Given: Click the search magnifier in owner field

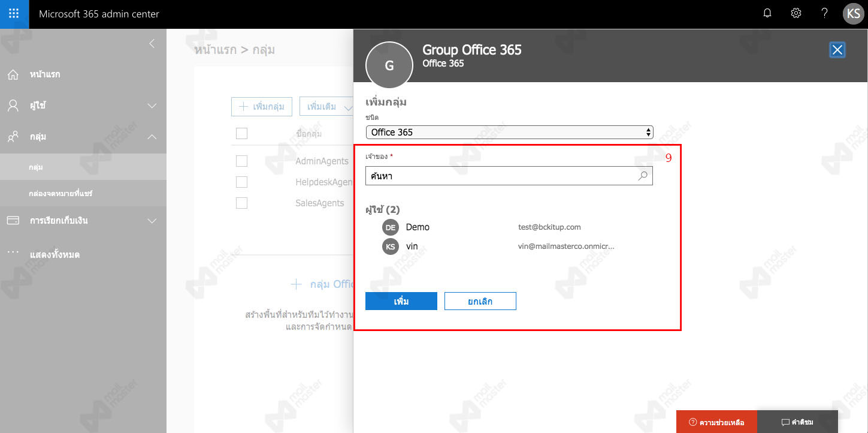Looking at the screenshot, I should [643, 176].
